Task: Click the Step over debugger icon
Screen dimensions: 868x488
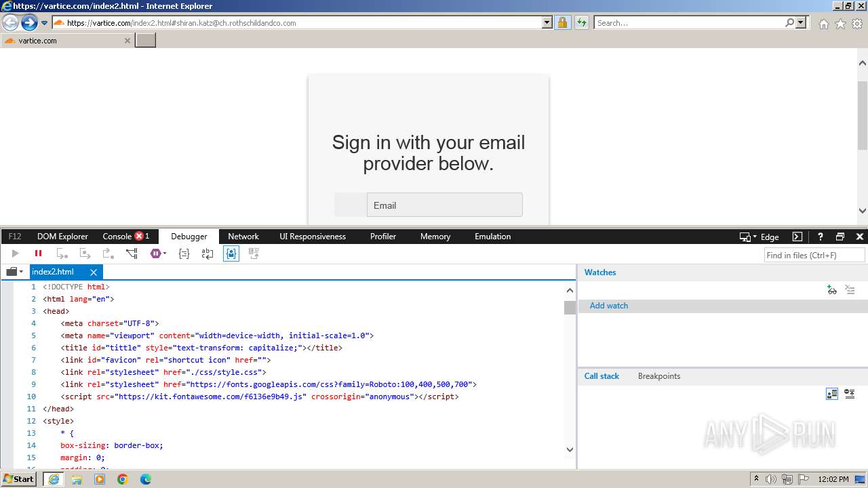Action: point(85,253)
